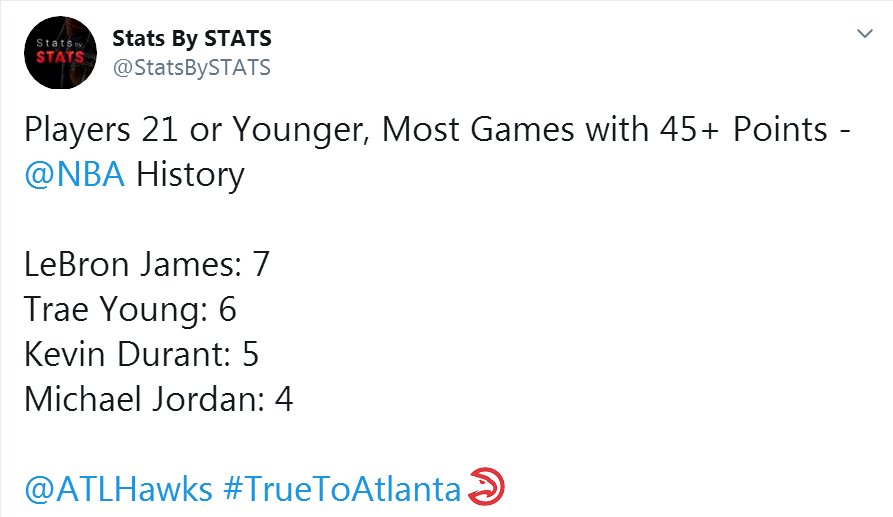The image size is (893, 517).
Task: Click the number 7 after LeBron James
Action: point(261,265)
